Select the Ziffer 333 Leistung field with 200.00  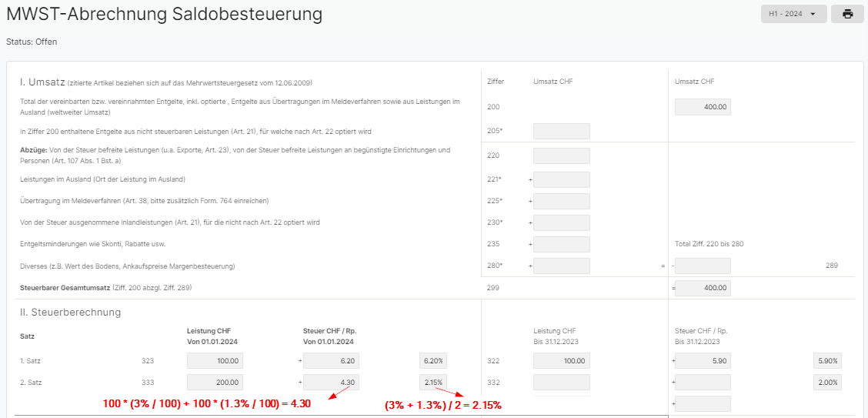(x=215, y=382)
